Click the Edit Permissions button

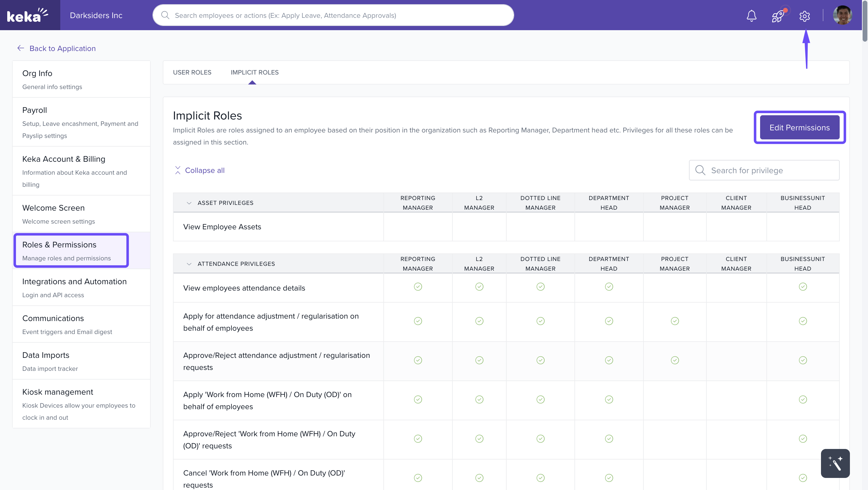pyautogui.click(x=799, y=127)
